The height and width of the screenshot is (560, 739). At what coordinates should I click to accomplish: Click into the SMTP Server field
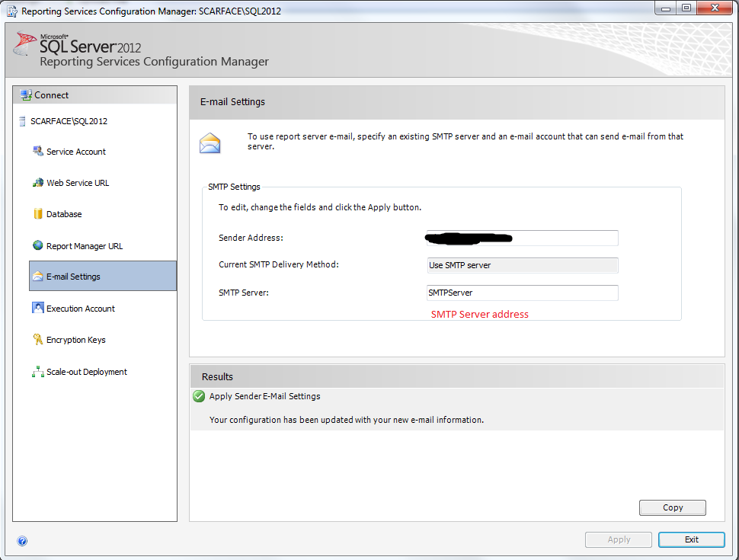(x=522, y=293)
